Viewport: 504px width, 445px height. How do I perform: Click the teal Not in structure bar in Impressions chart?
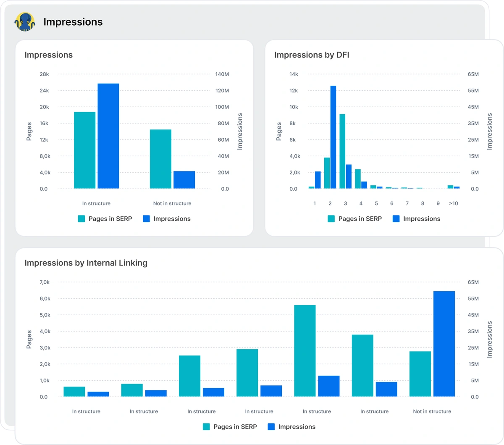(160, 159)
